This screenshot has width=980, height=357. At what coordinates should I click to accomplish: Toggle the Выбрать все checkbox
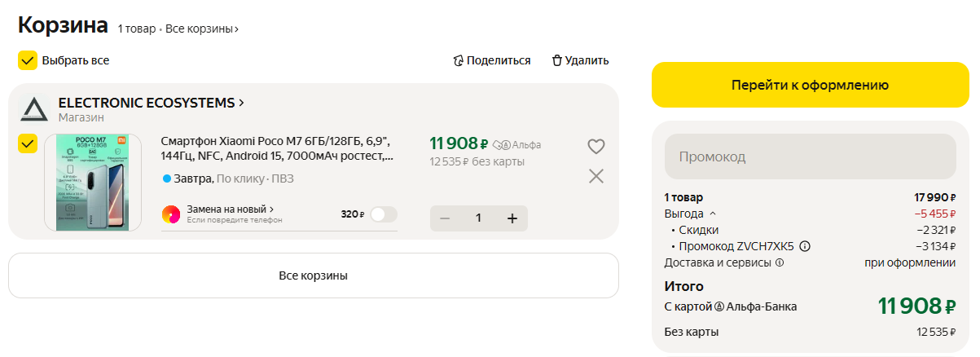[x=28, y=60]
